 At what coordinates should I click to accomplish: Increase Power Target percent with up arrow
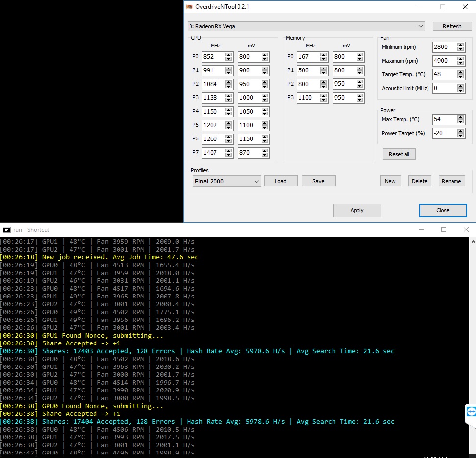point(460,131)
